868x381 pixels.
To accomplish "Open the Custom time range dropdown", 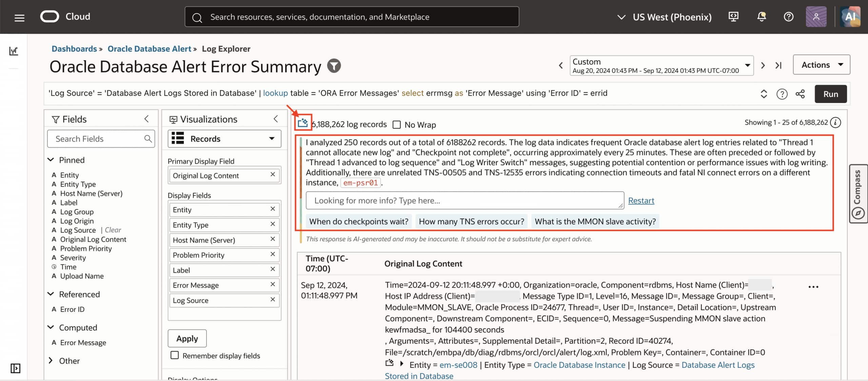I will click(x=662, y=66).
